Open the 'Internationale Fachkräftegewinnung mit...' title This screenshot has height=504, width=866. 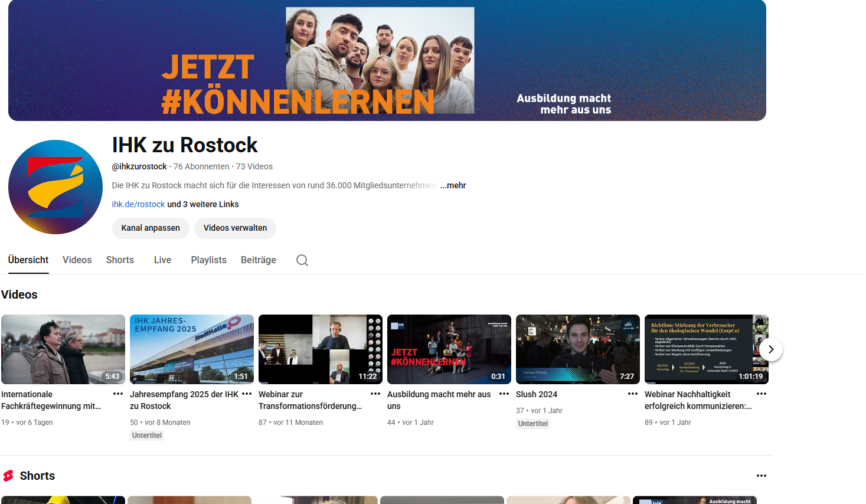point(51,400)
